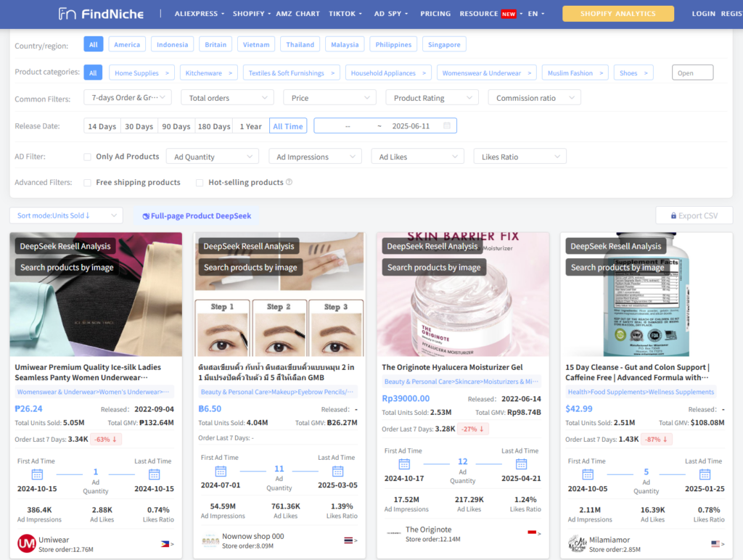This screenshot has height=560, width=743.
Task: Choose the All Time release date option
Action: [287, 126]
